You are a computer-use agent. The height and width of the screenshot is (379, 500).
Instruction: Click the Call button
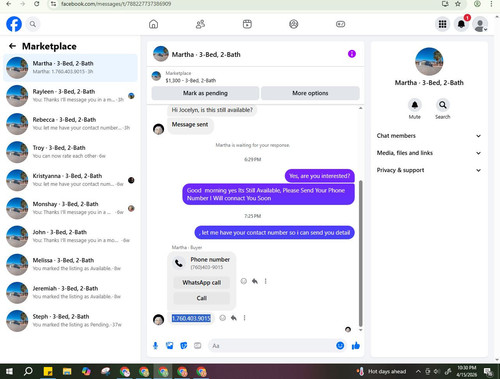point(202,298)
